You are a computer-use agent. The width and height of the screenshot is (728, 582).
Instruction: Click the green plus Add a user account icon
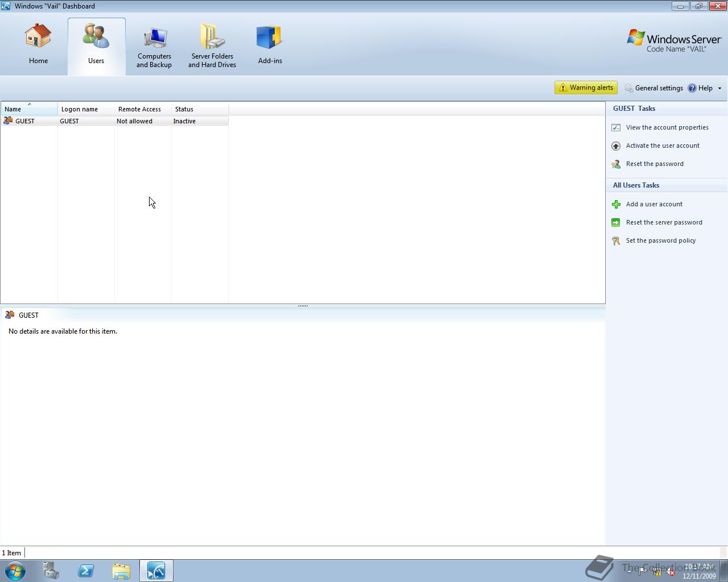point(616,204)
